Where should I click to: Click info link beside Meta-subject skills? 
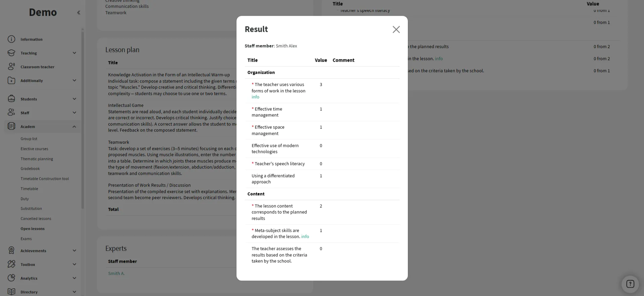click(x=305, y=237)
